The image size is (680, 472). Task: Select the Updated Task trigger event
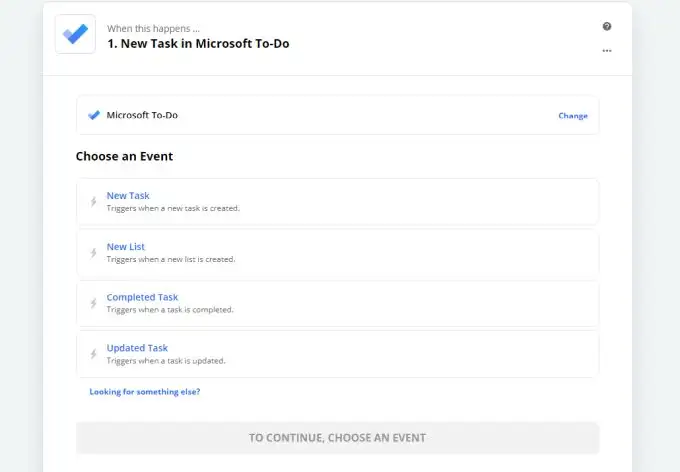(337, 354)
